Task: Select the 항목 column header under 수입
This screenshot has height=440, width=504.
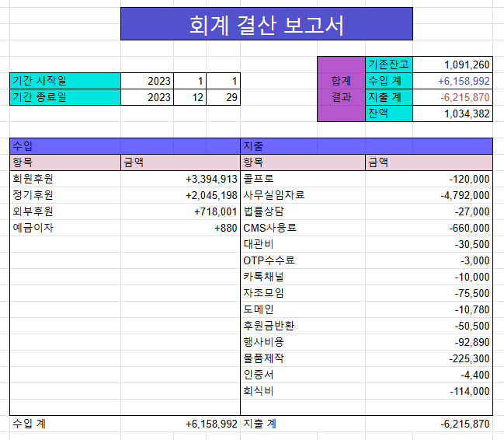Action: tap(65, 162)
